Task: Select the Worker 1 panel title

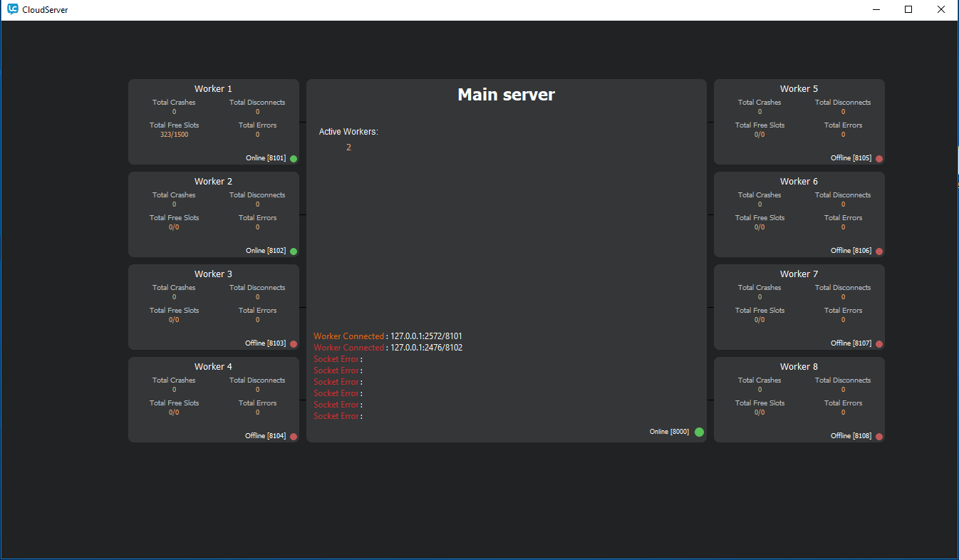Action: [x=213, y=89]
